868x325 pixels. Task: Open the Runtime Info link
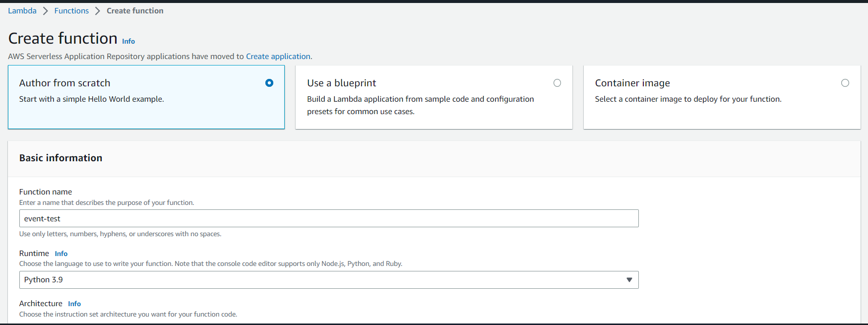(61, 254)
